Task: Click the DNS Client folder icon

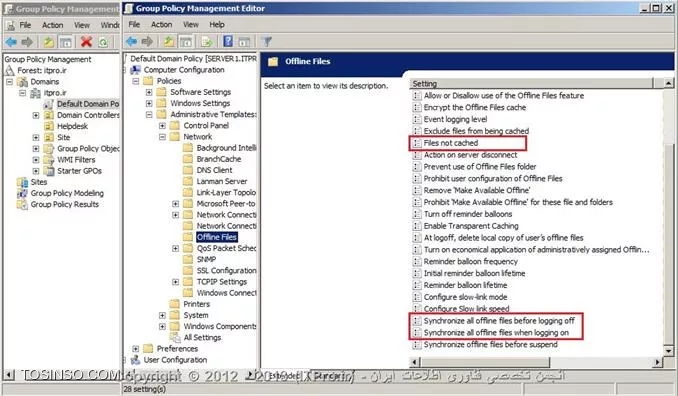Action: pos(188,170)
